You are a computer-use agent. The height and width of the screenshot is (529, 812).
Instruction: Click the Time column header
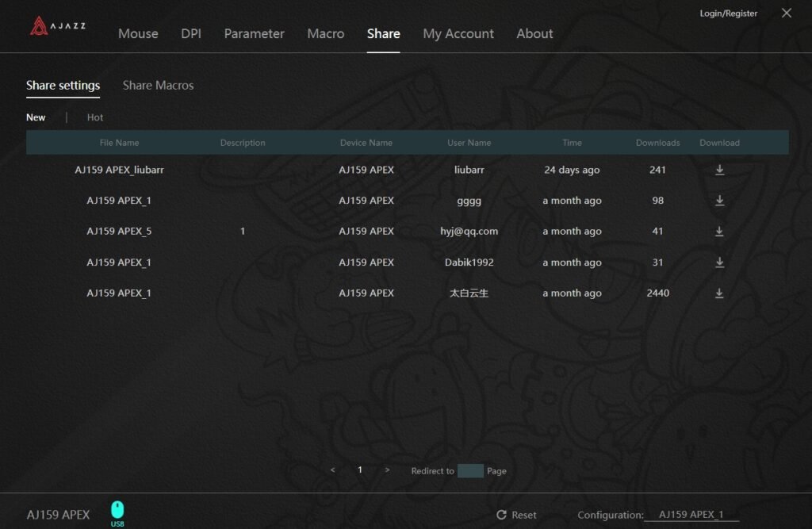572,143
